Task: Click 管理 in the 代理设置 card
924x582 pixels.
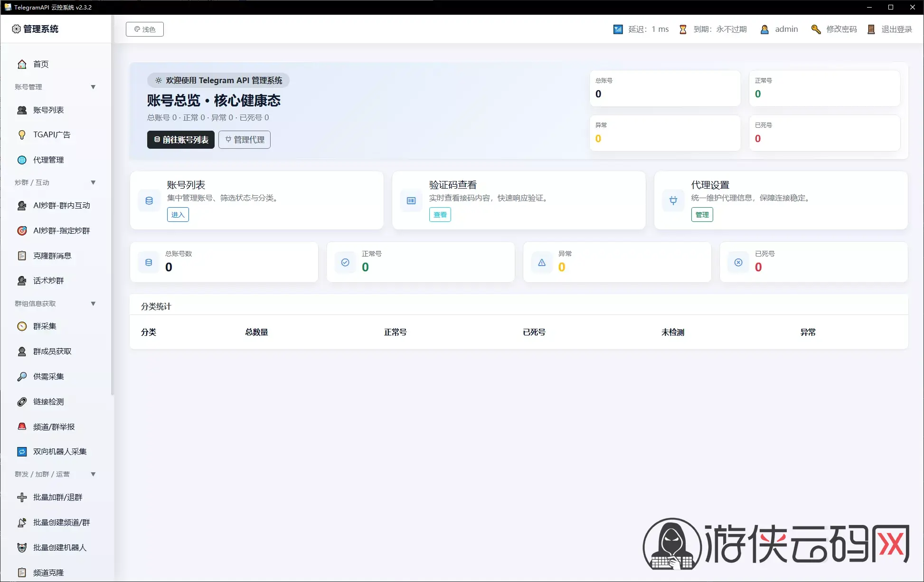Action: (702, 215)
